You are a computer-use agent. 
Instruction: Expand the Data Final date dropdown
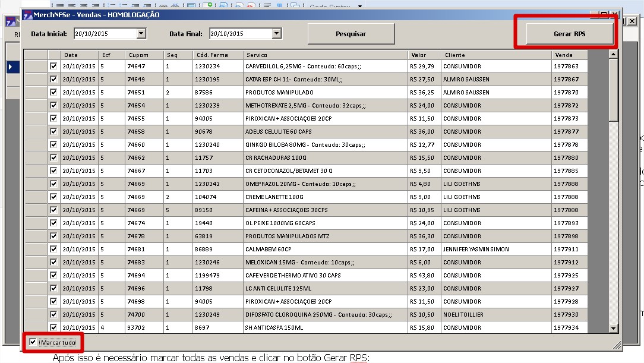pyautogui.click(x=276, y=34)
